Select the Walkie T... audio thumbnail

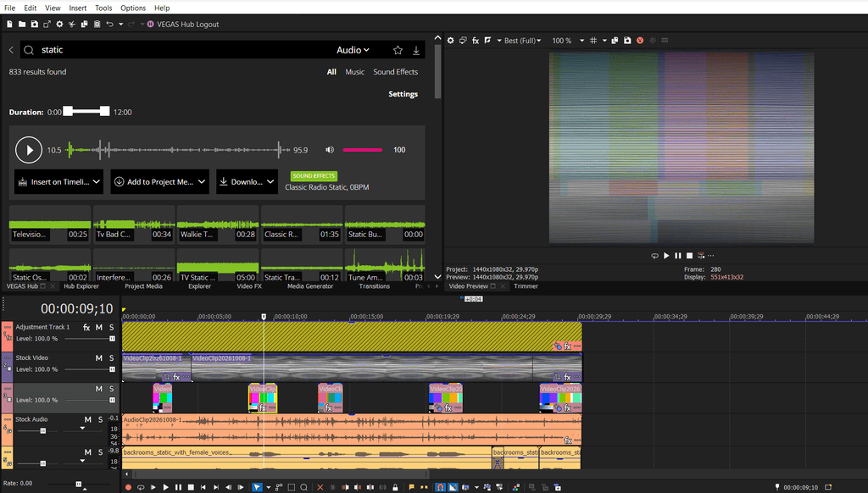(x=218, y=224)
